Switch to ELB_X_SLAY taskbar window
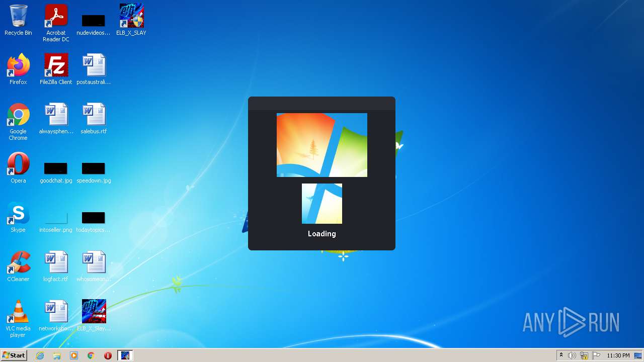 coord(125,355)
